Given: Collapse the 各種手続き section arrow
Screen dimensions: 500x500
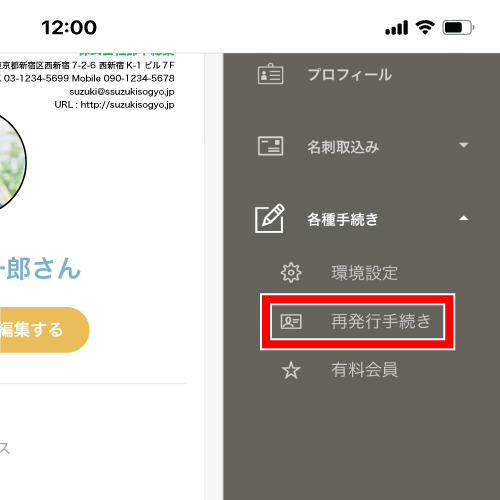Looking at the screenshot, I should pyautogui.click(x=464, y=218).
